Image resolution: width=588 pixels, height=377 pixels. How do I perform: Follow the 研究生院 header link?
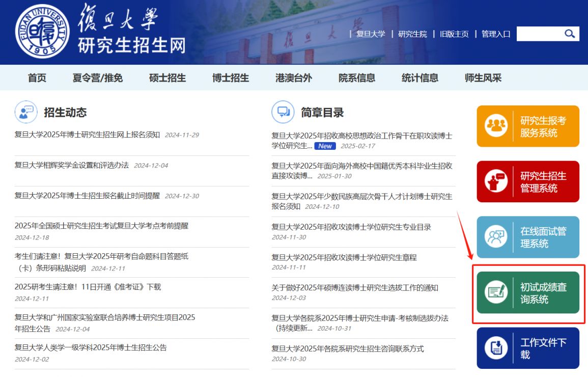412,34
